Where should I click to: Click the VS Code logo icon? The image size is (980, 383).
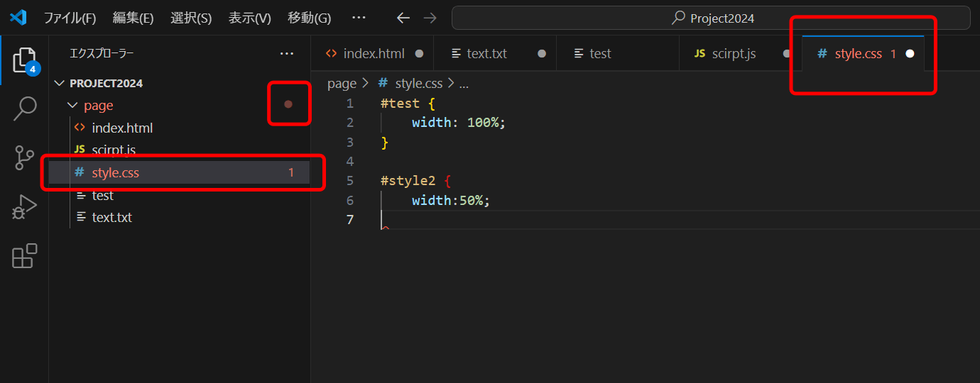tap(18, 18)
